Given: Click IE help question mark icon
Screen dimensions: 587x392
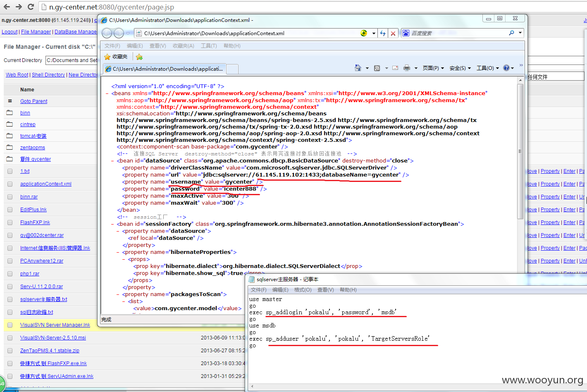Looking at the screenshot, I should tap(506, 68).
